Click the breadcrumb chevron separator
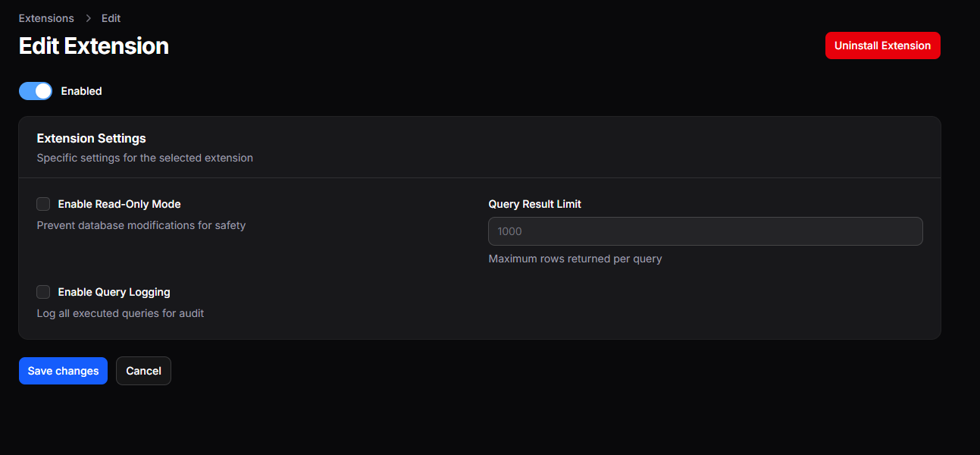This screenshot has height=455, width=980. [x=88, y=18]
